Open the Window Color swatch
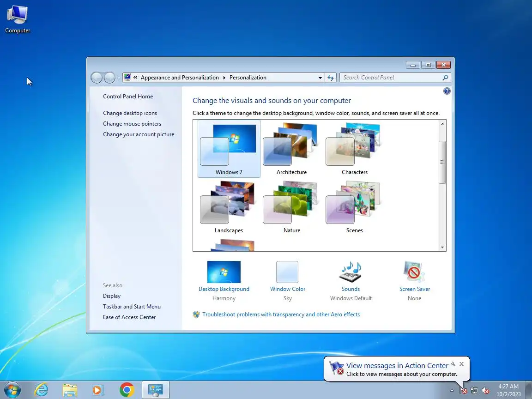 [287, 272]
